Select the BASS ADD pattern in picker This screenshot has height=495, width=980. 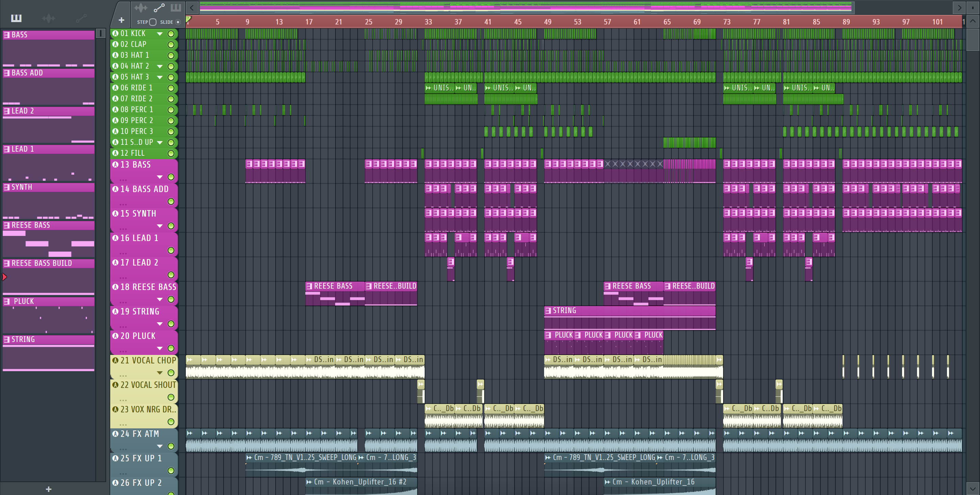pyautogui.click(x=49, y=87)
